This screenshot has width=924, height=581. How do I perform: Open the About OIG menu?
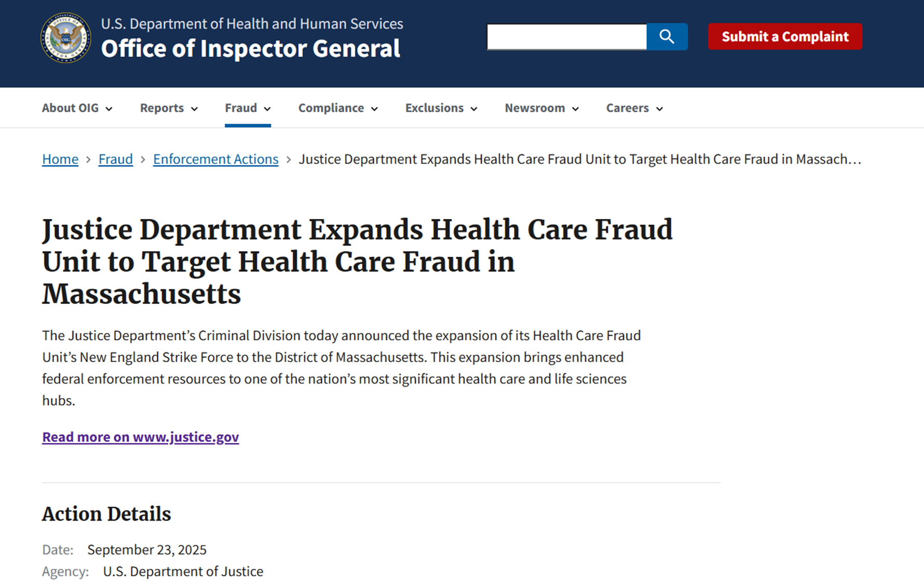[x=71, y=108]
